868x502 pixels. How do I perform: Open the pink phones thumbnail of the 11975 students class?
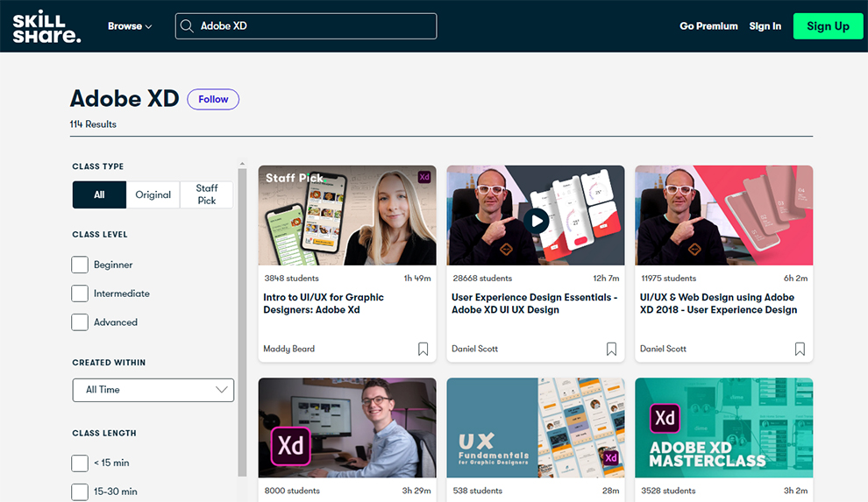[724, 216]
